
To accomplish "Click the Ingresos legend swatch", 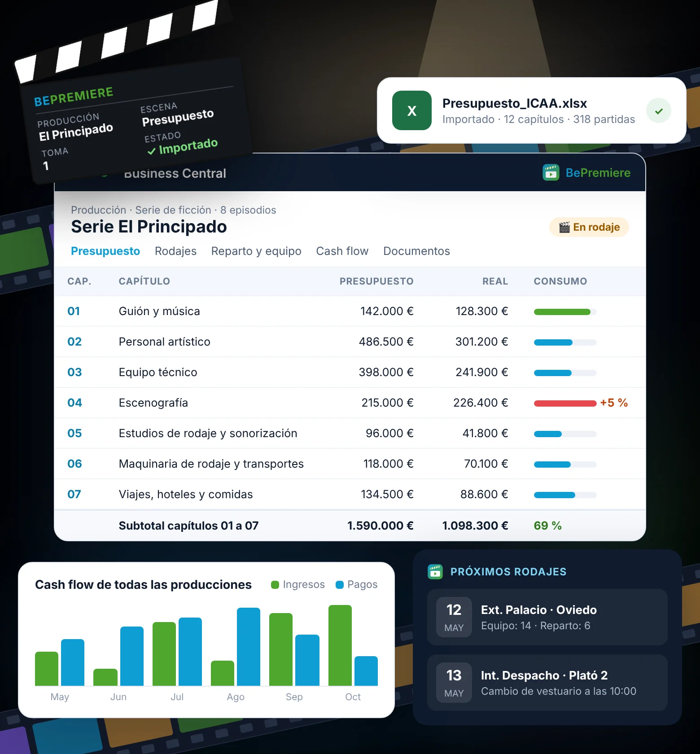I will pyautogui.click(x=275, y=584).
